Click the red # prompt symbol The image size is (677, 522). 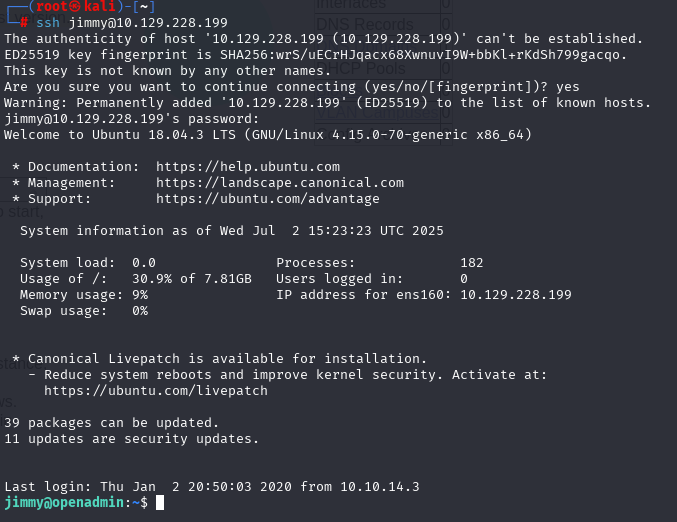[24, 23]
